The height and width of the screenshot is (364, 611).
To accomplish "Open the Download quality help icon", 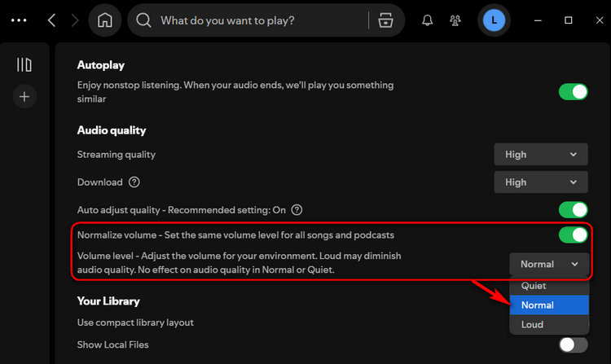I will pyautogui.click(x=134, y=182).
